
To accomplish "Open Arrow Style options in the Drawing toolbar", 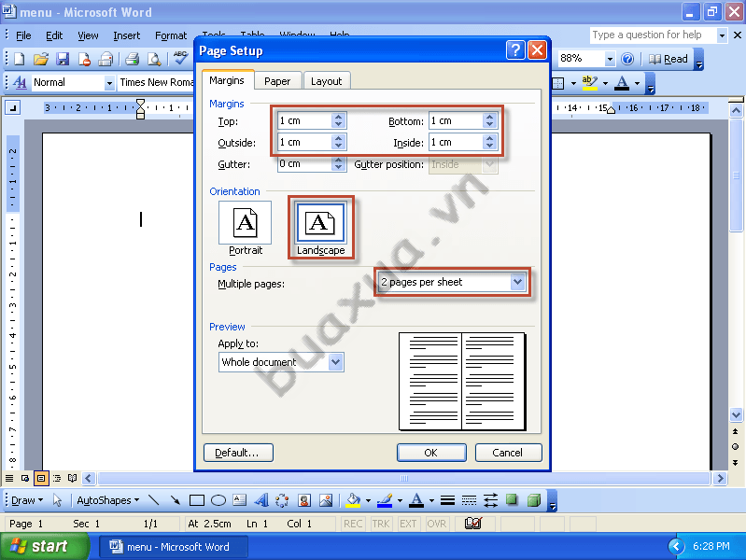I will pyautogui.click(x=490, y=500).
